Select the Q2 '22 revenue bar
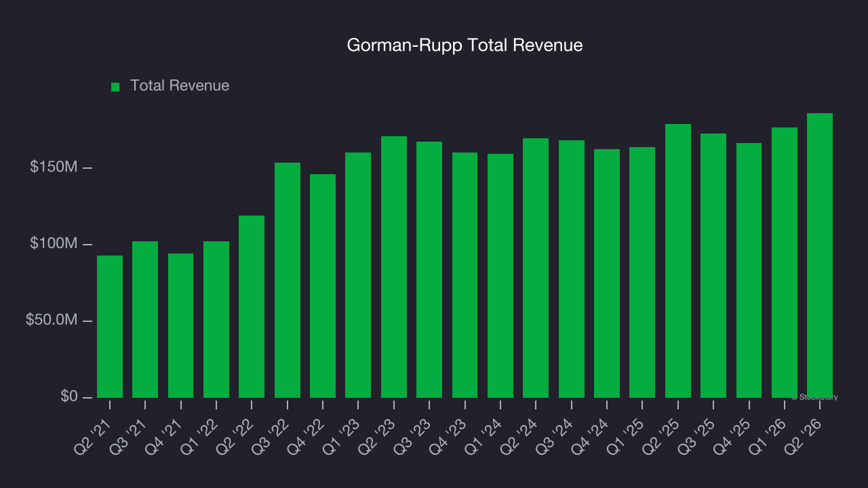868x488 pixels. 252,306
